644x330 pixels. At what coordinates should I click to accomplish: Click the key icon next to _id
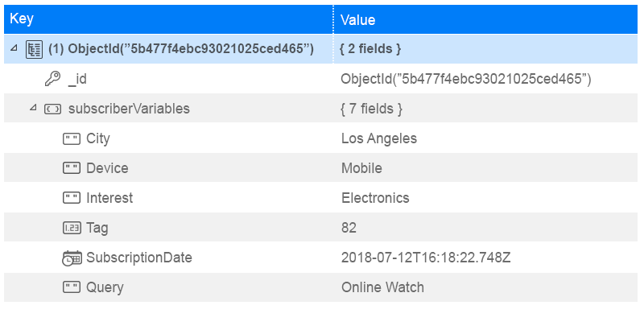[x=52, y=79]
